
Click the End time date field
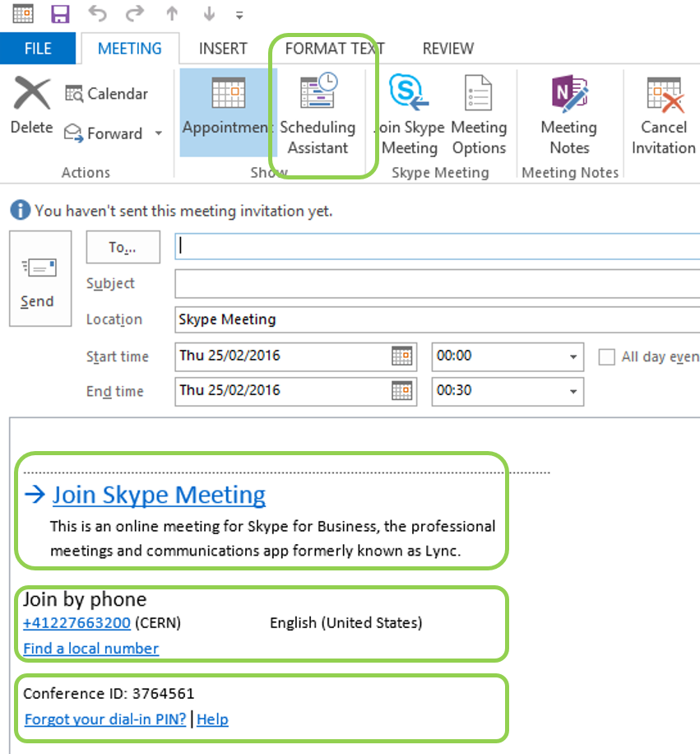tap(282, 391)
